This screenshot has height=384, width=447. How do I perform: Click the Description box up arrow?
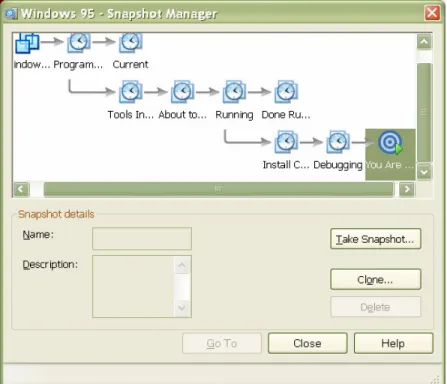pos(182,265)
